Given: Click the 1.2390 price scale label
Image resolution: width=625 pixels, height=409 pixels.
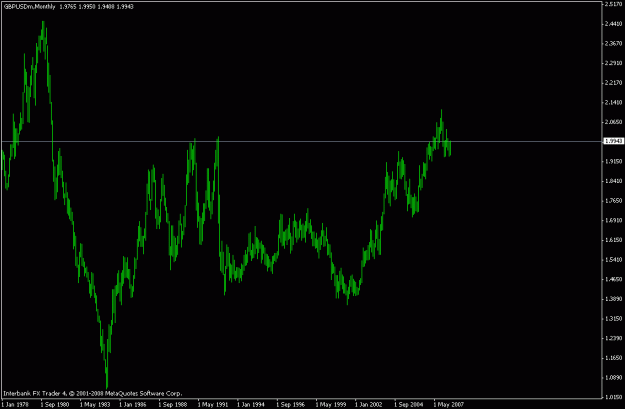Looking at the screenshot, I should (x=613, y=338).
